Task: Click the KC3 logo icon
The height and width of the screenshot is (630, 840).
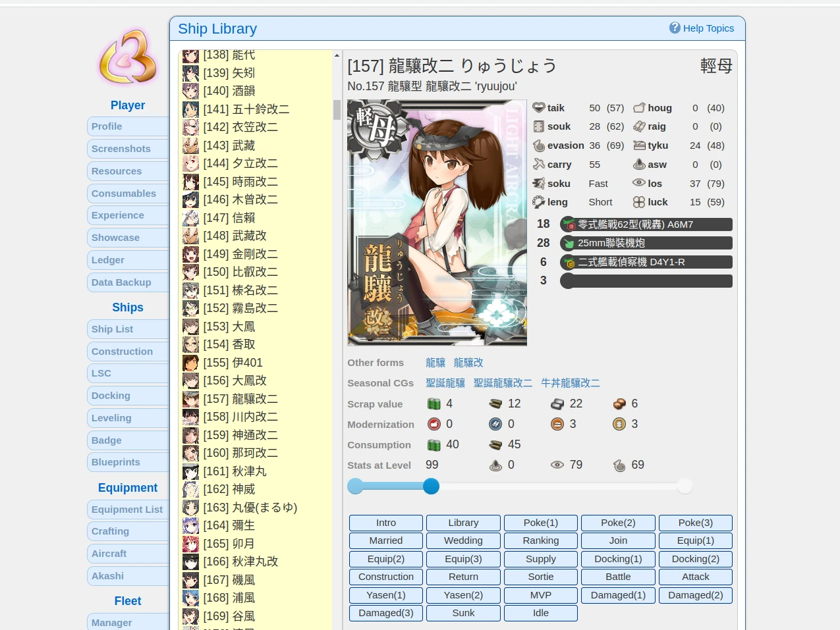Action: (x=128, y=57)
